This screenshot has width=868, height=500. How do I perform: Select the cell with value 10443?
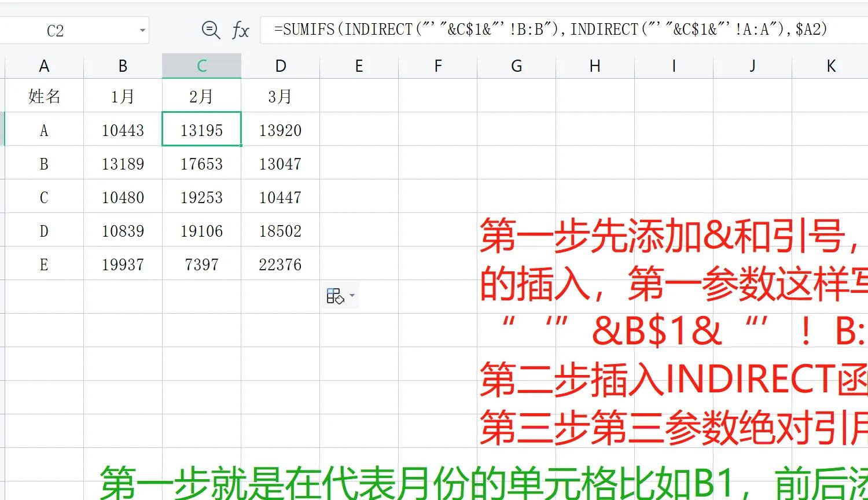point(123,130)
